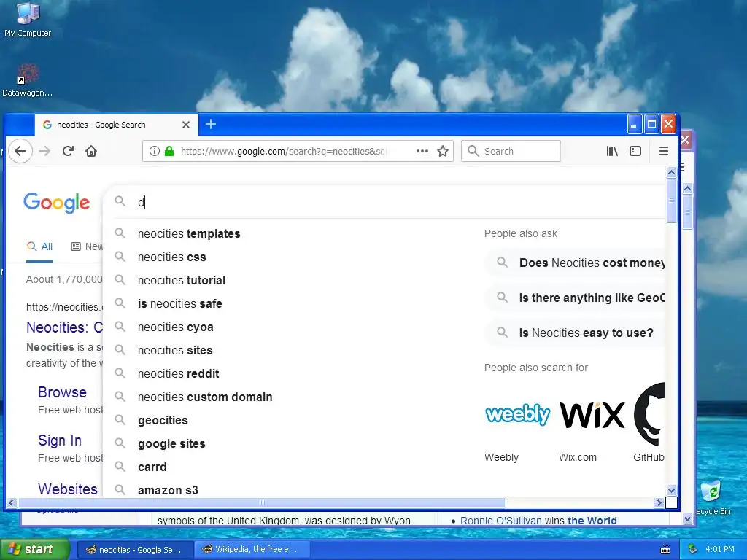Click vertical scrollbar up arrow in Firefox

coord(671,172)
